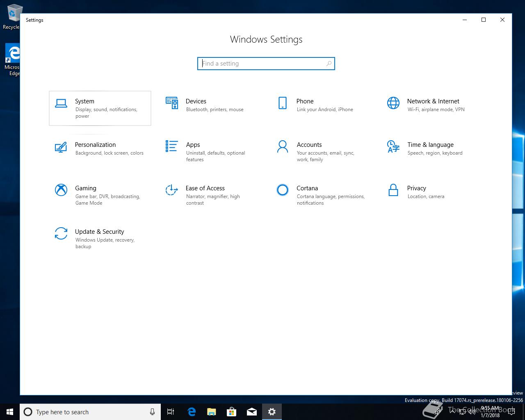Viewport: 525px width, 420px height.
Task: Click the Network & Internet title
Action: pos(433,101)
